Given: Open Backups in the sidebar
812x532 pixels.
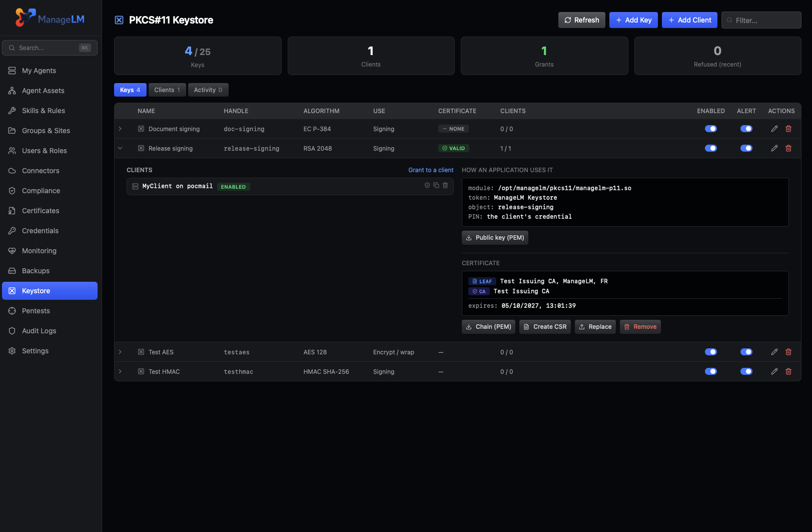Looking at the screenshot, I should pyautogui.click(x=50, y=271).
